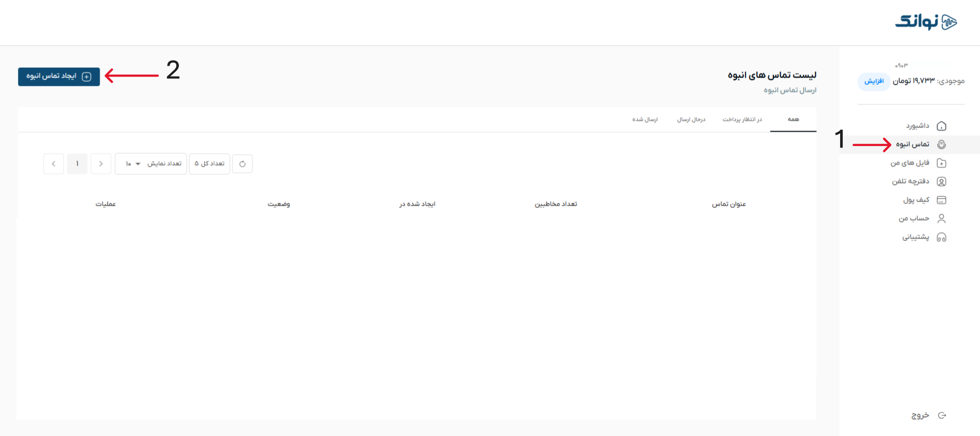Switch to the 'همه' tab
Screen dimensions: 980x436
[793, 120]
